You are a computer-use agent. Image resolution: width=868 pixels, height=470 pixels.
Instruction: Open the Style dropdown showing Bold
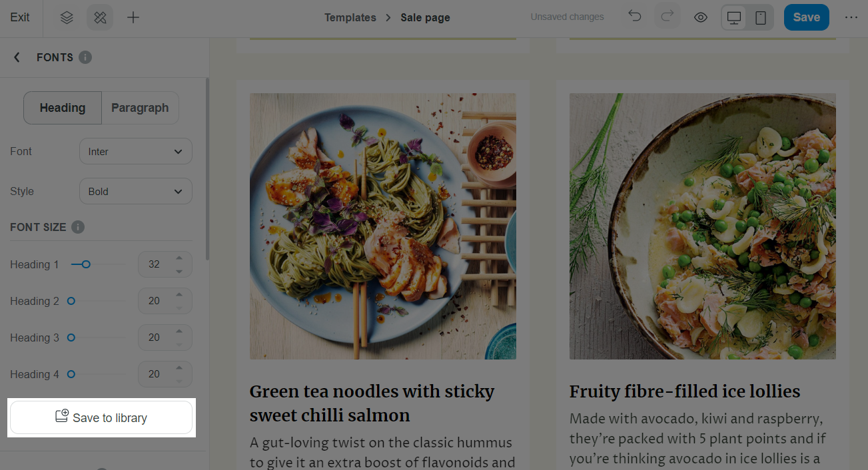point(135,192)
